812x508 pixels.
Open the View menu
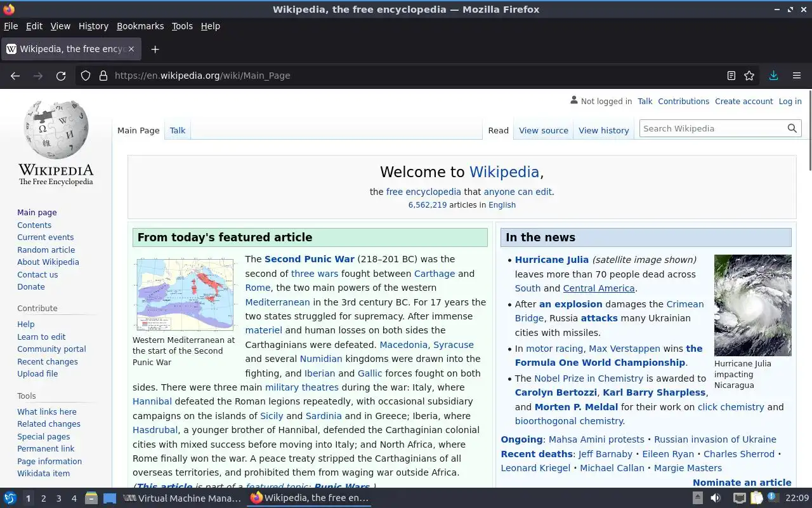60,26
